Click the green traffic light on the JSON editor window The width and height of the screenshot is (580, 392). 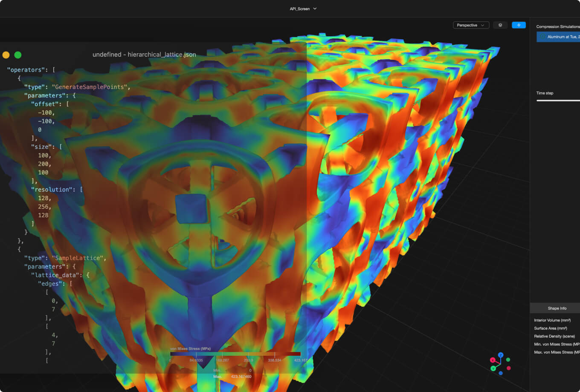click(x=17, y=55)
